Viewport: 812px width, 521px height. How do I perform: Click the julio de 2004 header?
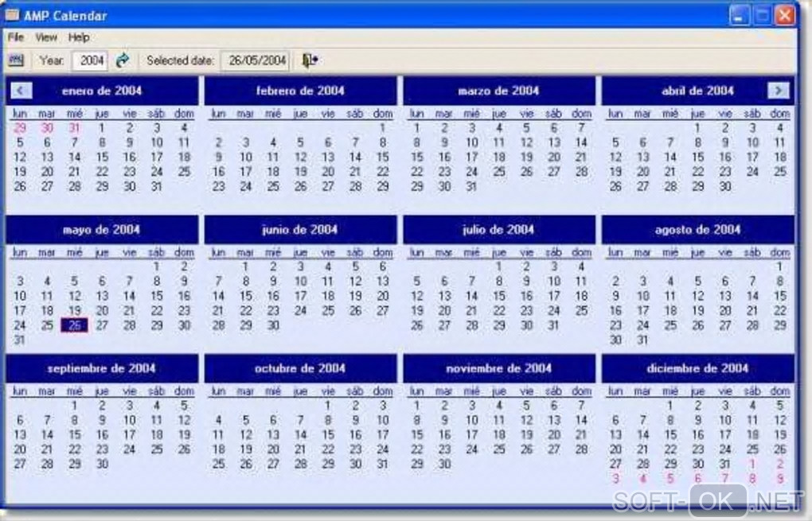(498, 230)
